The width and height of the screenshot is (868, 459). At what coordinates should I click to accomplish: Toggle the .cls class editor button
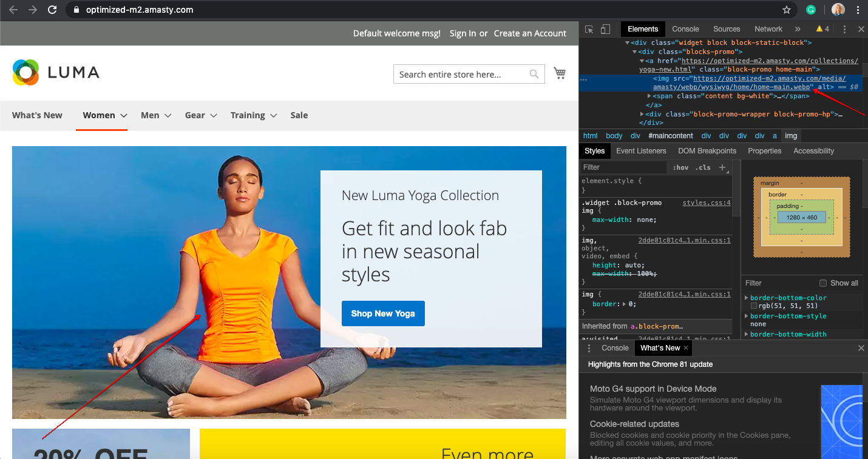tap(703, 167)
